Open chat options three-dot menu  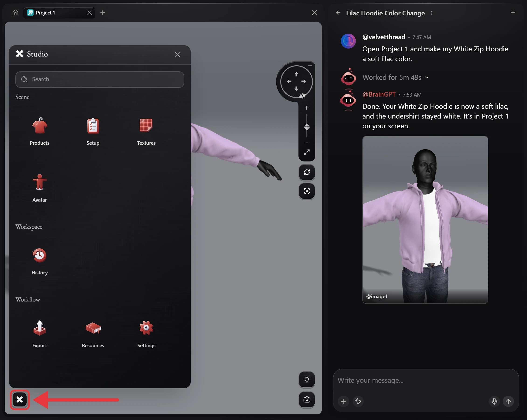tap(432, 13)
